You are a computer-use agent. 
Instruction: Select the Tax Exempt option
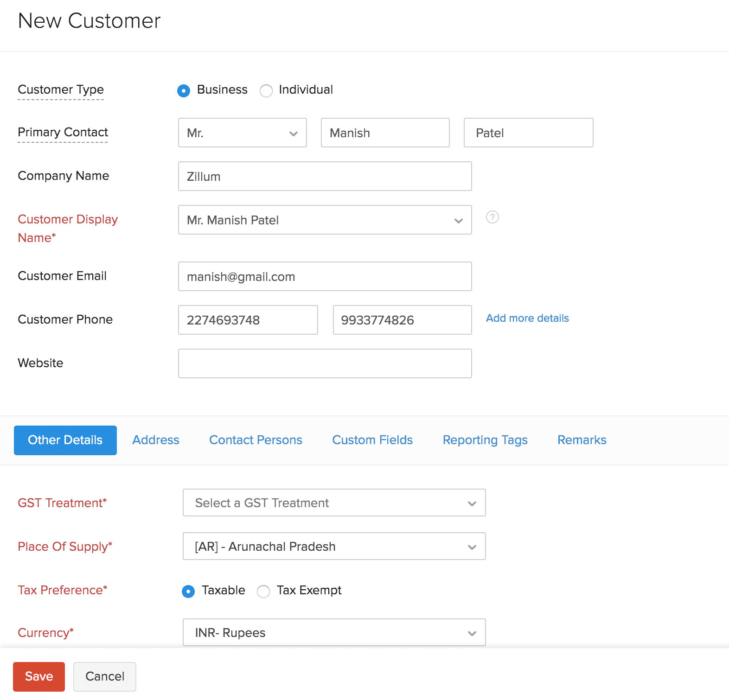point(263,591)
